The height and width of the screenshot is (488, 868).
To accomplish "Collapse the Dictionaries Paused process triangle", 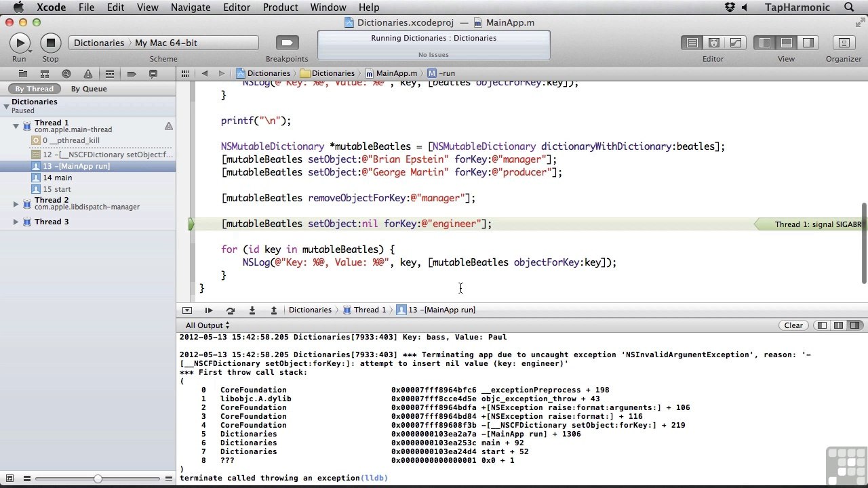I will (x=5, y=106).
